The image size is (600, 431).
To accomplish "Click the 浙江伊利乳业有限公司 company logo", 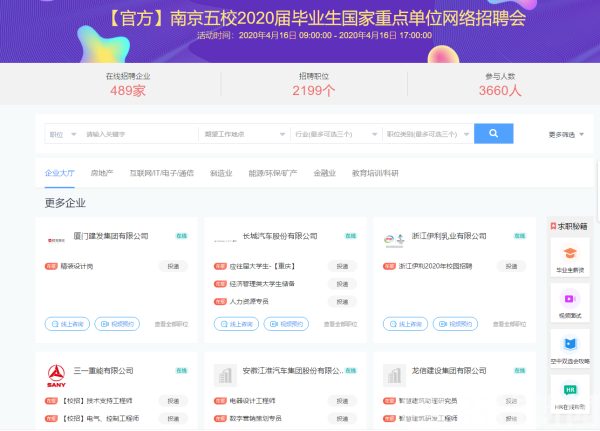I will point(394,241).
